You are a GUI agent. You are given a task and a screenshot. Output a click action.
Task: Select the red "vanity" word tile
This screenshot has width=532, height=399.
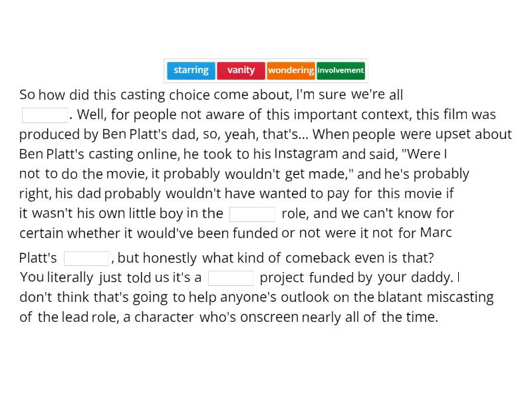point(241,70)
